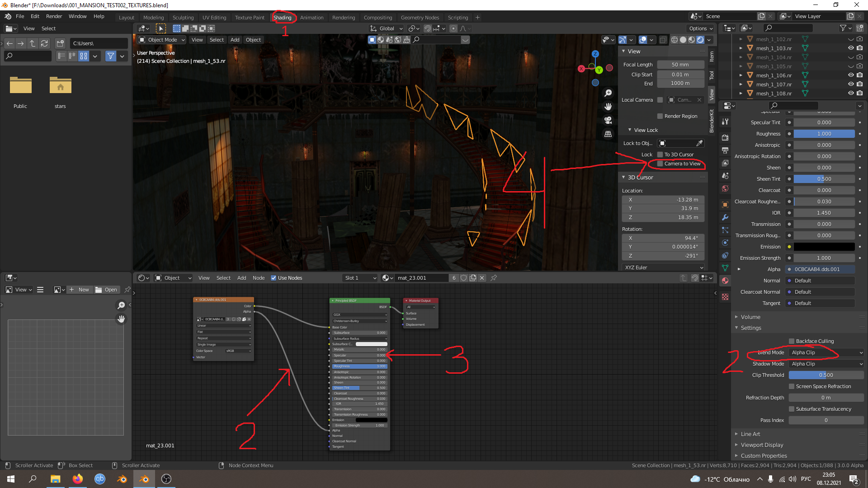Enable Camera to View checkbox

pyautogui.click(x=660, y=164)
